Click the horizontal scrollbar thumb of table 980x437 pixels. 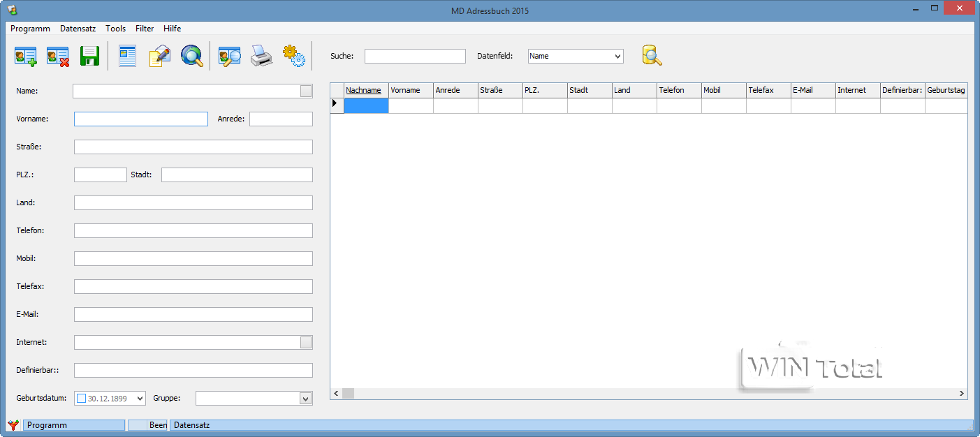[348, 394]
